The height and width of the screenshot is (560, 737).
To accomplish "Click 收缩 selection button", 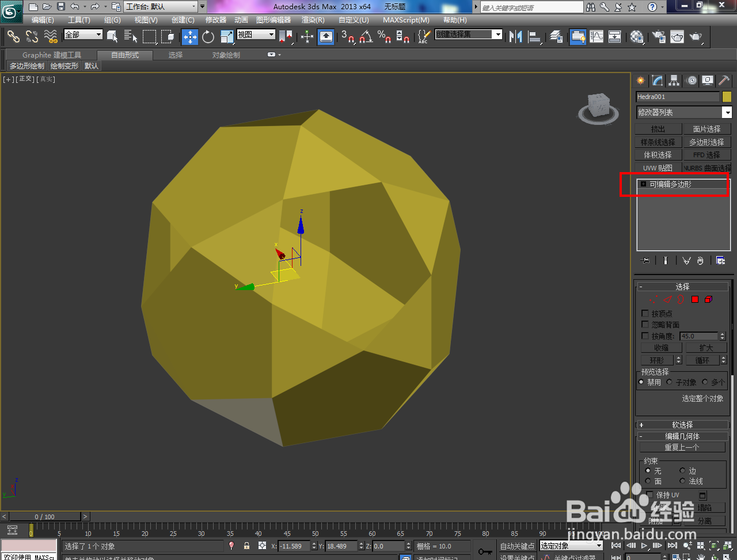I will [x=661, y=348].
